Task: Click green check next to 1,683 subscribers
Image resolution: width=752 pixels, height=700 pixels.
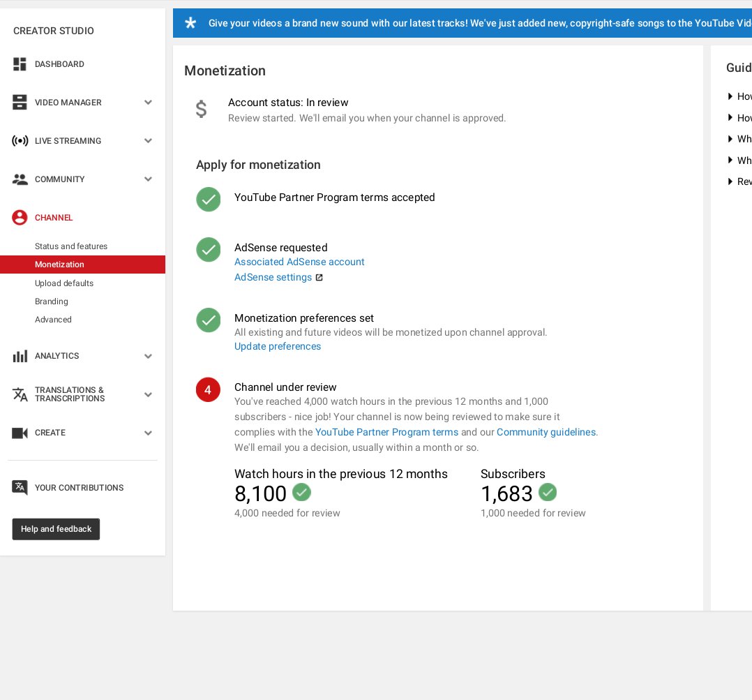Action: [x=548, y=492]
